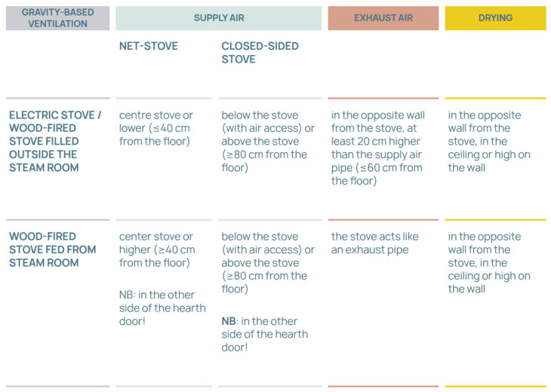The height and width of the screenshot is (392, 551).
Task: Click '≥80 cm from the floor' in the Electric Stove row
Action: (x=264, y=161)
